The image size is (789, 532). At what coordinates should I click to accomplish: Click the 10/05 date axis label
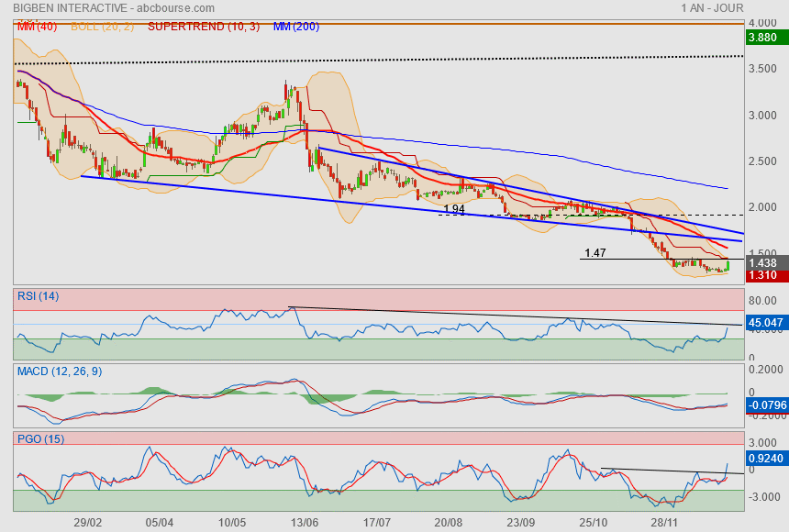tap(232, 522)
